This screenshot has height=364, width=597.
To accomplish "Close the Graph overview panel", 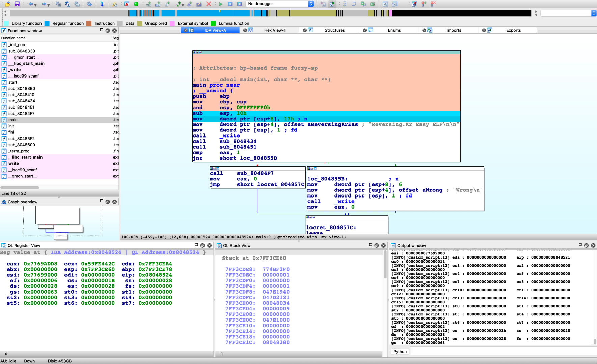I will [115, 202].
